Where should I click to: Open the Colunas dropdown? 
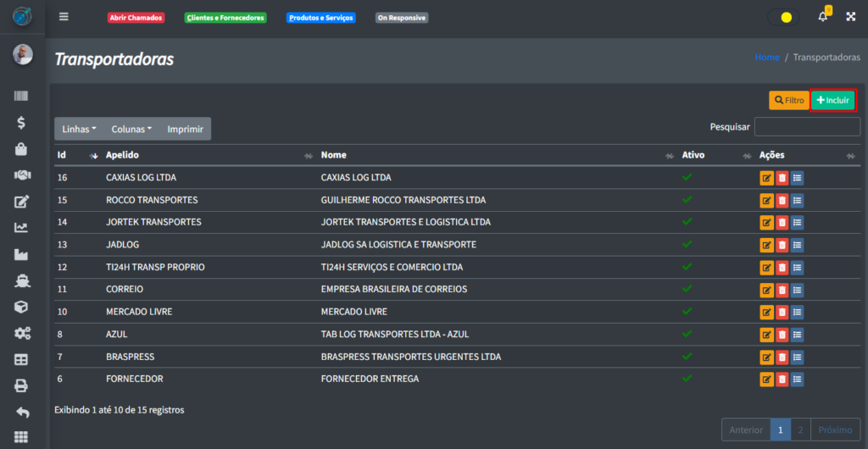click(131, 129)
